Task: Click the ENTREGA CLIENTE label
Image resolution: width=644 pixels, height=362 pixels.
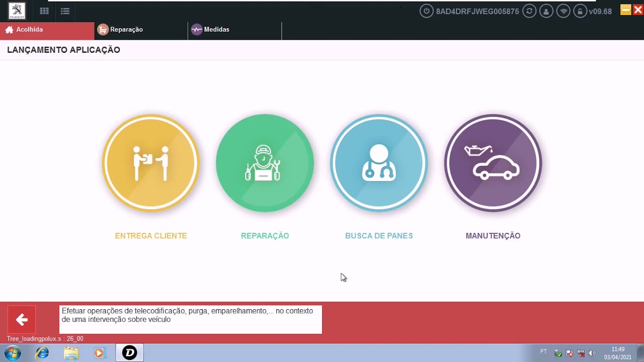Action: 151,236
